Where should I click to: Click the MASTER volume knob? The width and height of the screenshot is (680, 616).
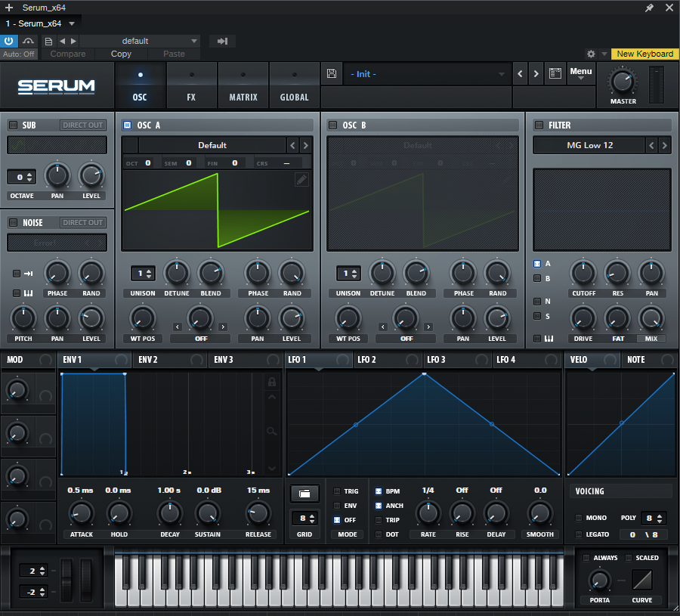click(623, 82)
